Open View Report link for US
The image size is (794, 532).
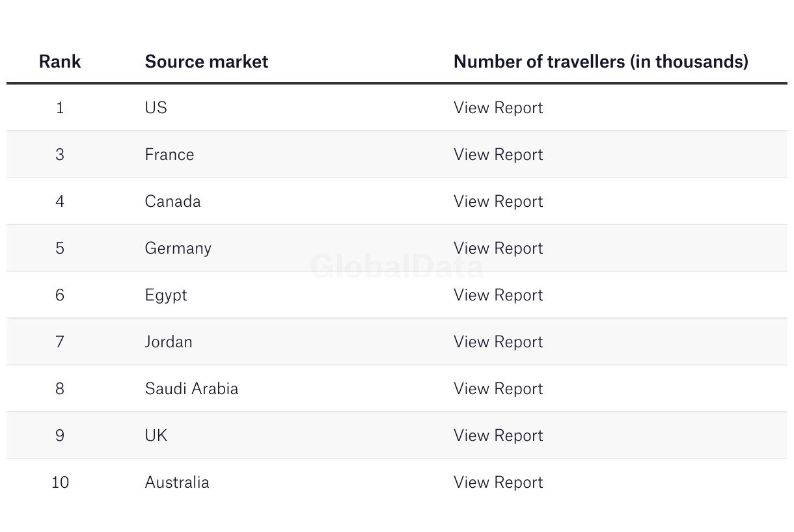tap(498, 108)
